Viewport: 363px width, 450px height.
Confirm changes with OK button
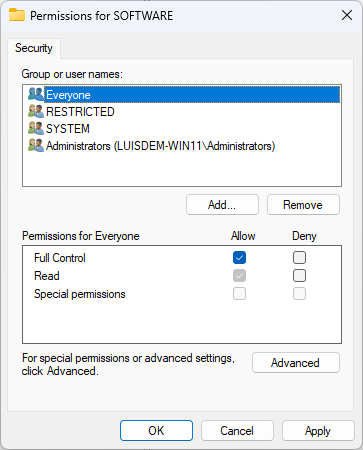pyautogui.click(x=156, y=431)
